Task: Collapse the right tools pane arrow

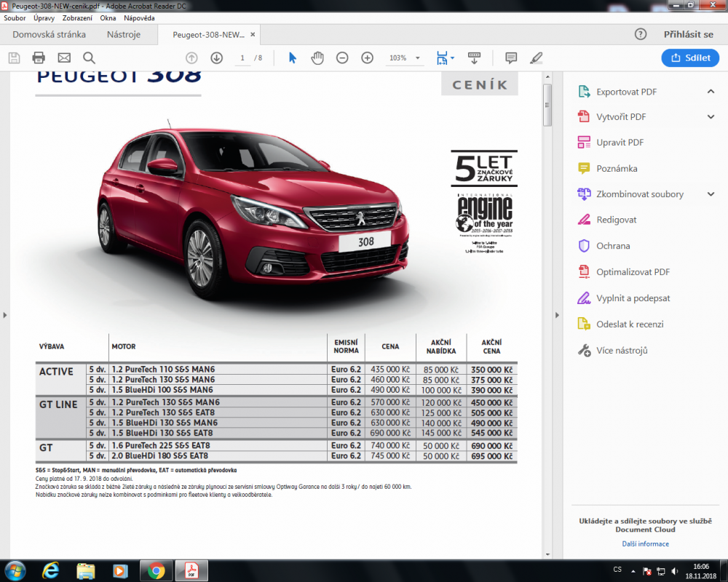Action: 557,315
